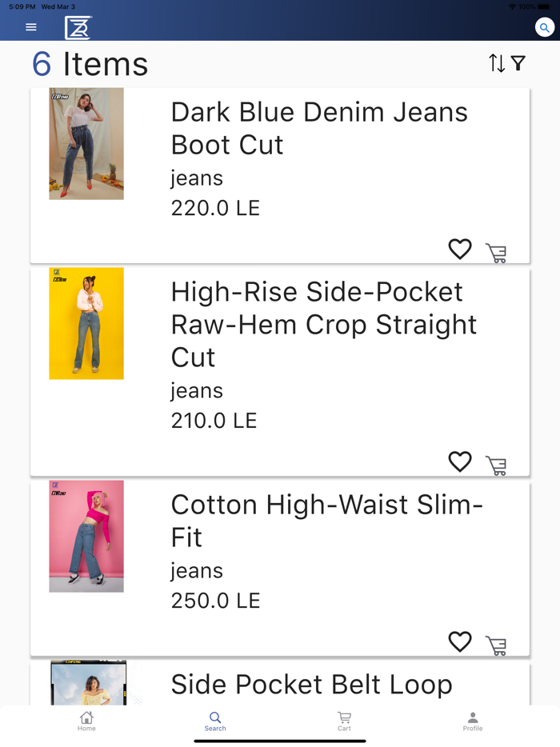Open the pink background jeans thumbnail

point(86,536)
